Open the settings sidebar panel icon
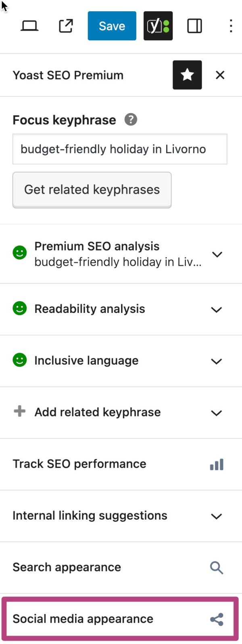The width and height of the screenshot is (242, 644). pyautogui.click(x=194, y=26)
